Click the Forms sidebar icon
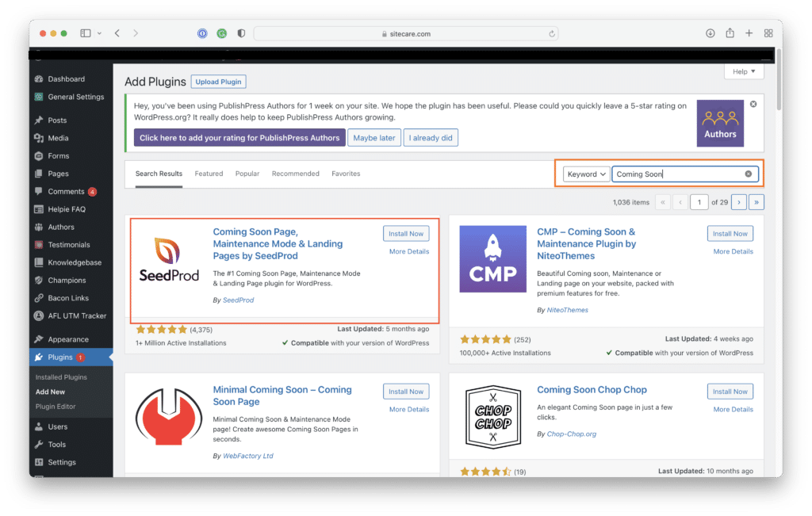Screen dimensions: 812x516 tap(39, 156)
